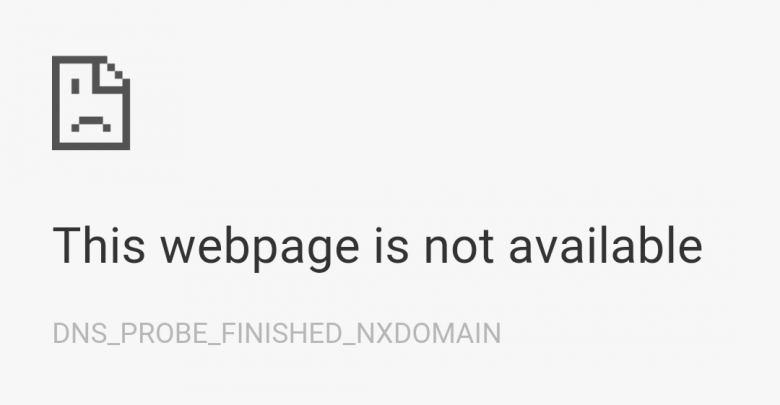Click the folded corner of the page icon
The width and height of the screenshot is (780, 405).
click(x=112, y=75)
